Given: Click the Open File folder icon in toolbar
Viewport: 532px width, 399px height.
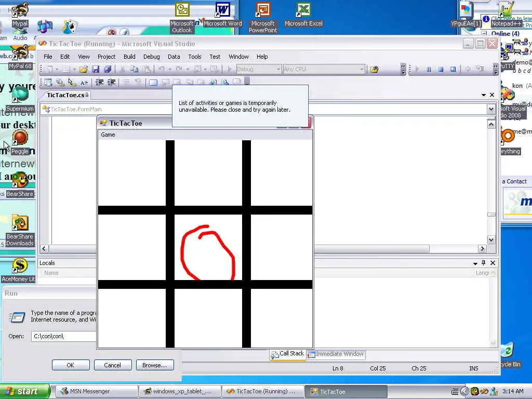Looking at the screenshot, I should pyautogui.click(x=84, y=69).
